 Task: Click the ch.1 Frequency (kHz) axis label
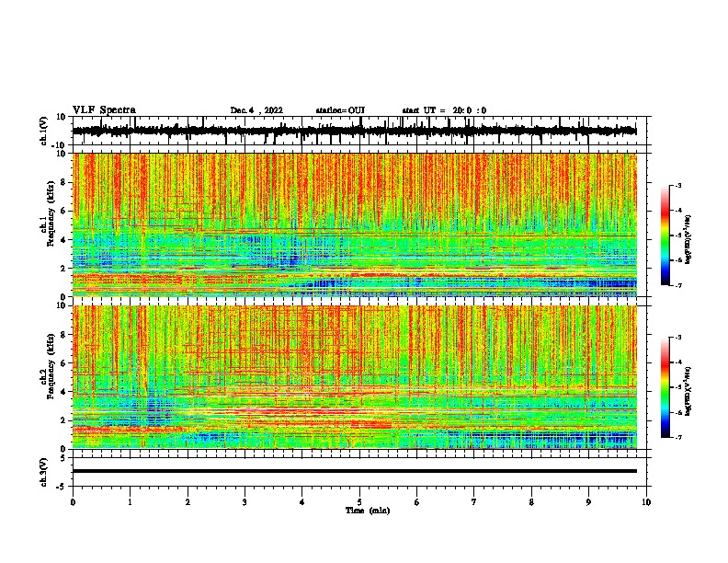click(x=51, y=214)
